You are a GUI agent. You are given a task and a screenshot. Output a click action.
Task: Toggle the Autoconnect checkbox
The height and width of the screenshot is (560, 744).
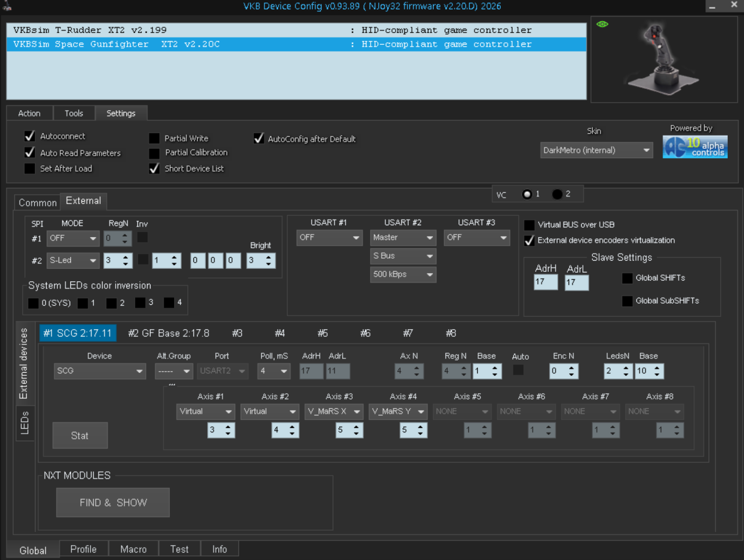coord(30,136)
